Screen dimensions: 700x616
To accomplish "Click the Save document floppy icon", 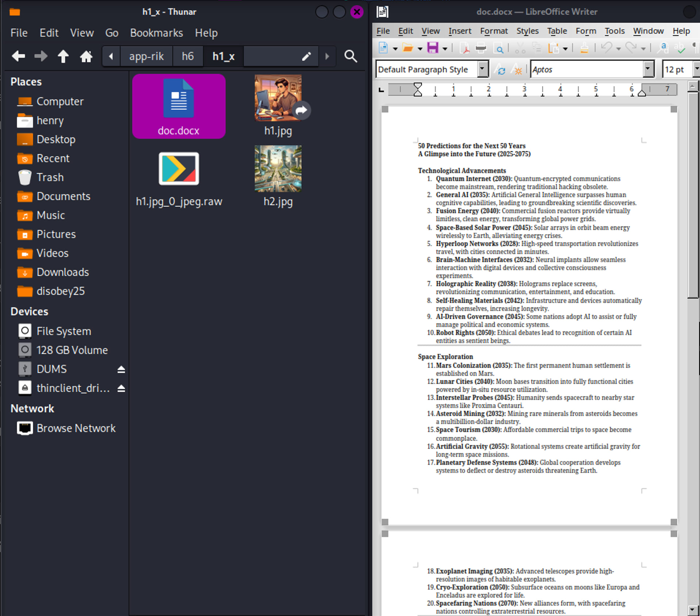I will (432, 48).
